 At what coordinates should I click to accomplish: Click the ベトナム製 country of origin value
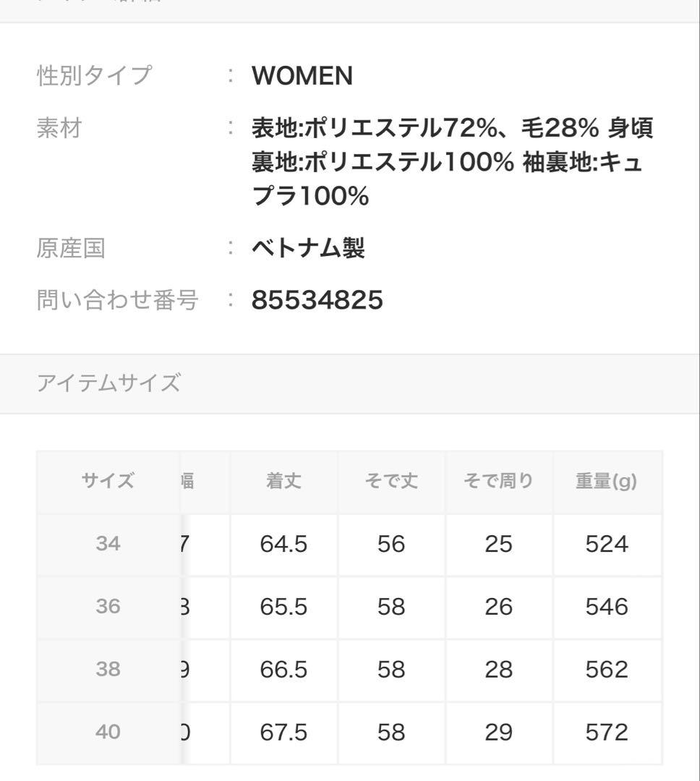point(308,249)
